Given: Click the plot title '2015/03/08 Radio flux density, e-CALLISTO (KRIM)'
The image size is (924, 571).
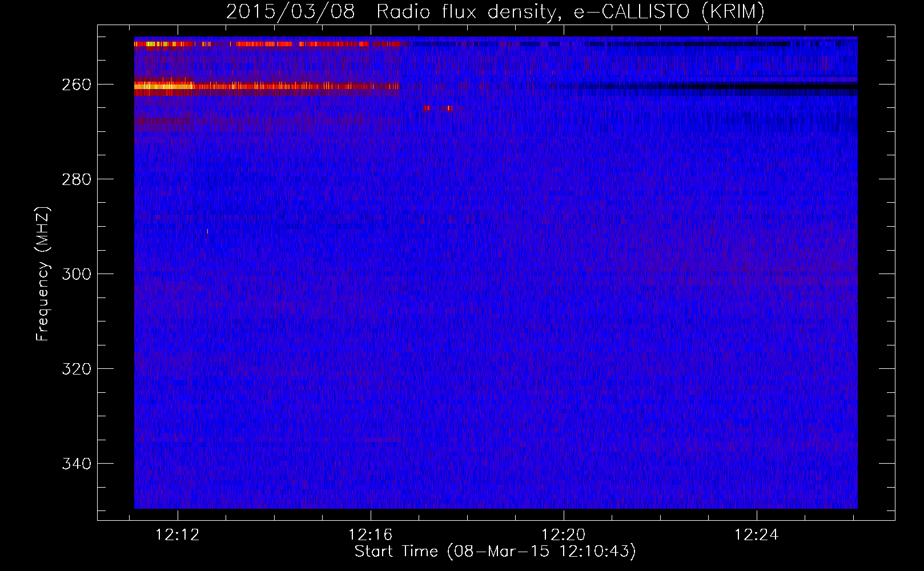Looking at the screenshot, I should tap(495, 11).
